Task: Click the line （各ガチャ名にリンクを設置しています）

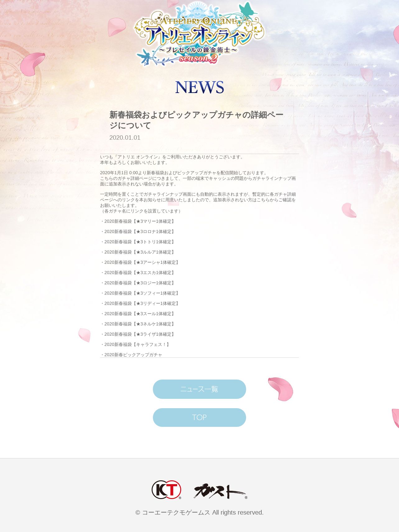Action: [141, 211]
